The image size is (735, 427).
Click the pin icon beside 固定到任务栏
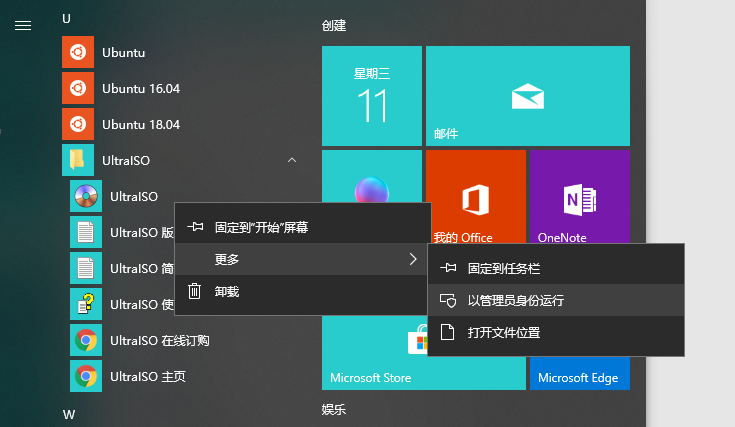(448, 268)
